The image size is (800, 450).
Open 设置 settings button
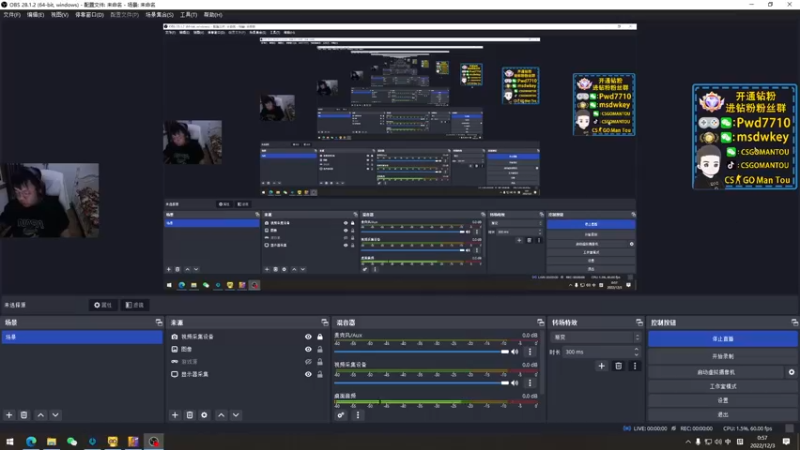tap(722, 401)
